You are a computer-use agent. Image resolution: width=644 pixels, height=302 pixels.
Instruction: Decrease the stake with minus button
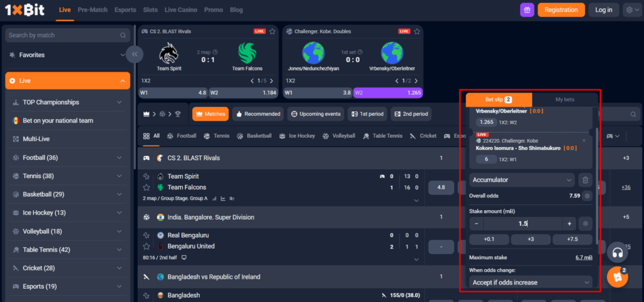tap(477, 224)
